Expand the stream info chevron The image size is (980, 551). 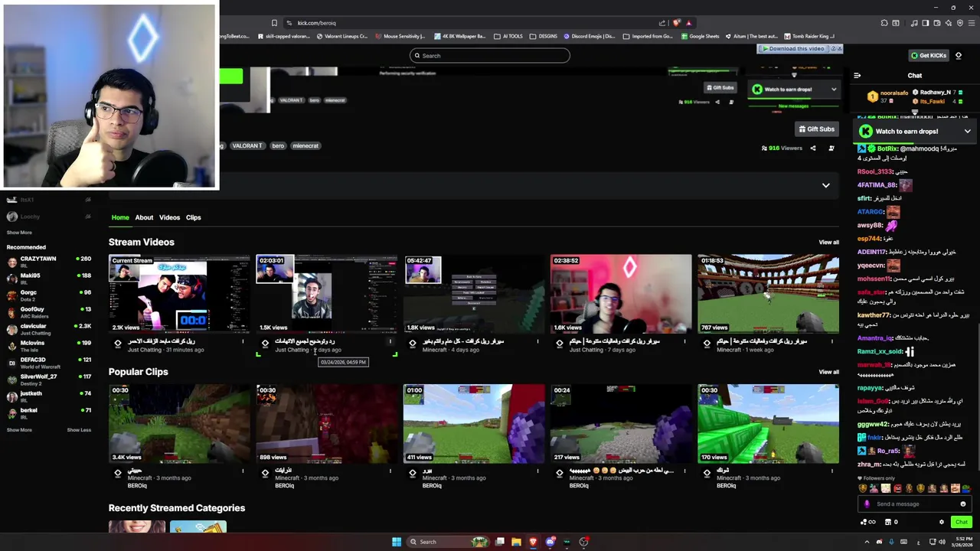click(x=825, y=185)
